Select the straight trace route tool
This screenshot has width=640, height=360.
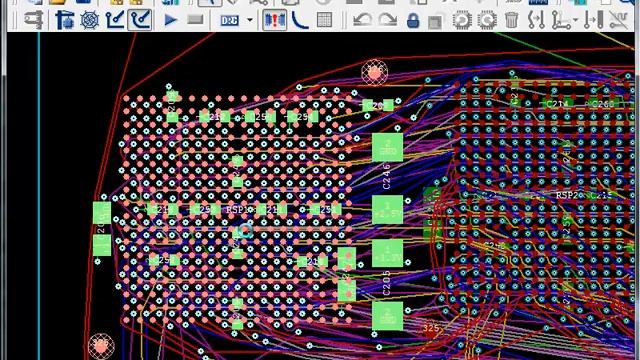[x=115, y=20]
